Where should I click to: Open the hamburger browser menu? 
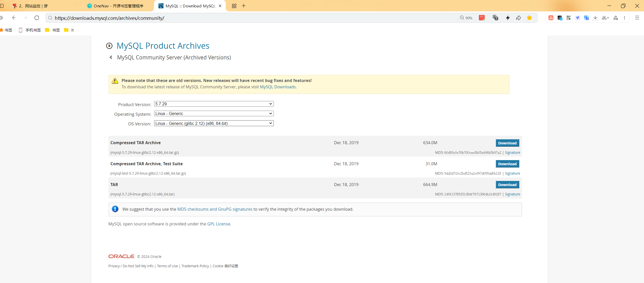[637, 18]
